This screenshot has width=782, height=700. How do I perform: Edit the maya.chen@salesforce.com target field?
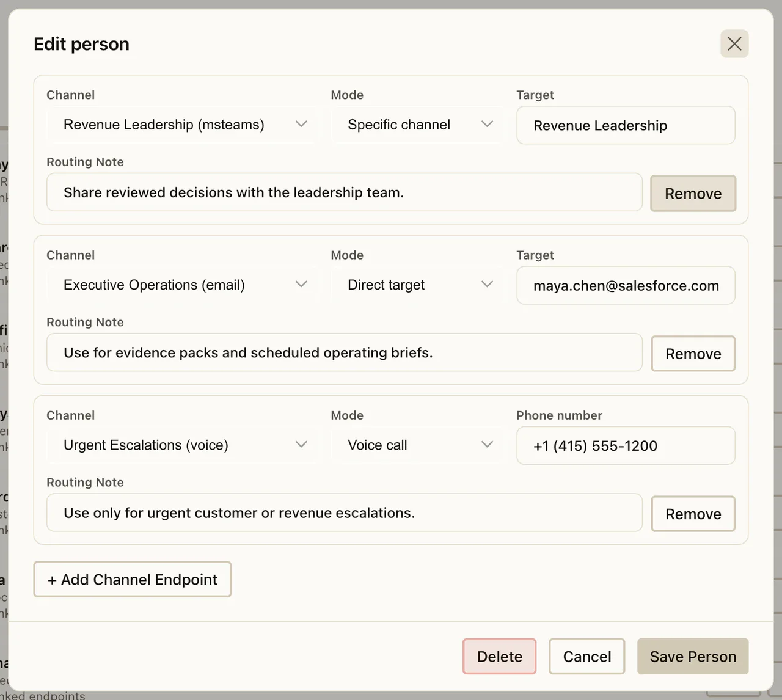[x=626, y=285]
